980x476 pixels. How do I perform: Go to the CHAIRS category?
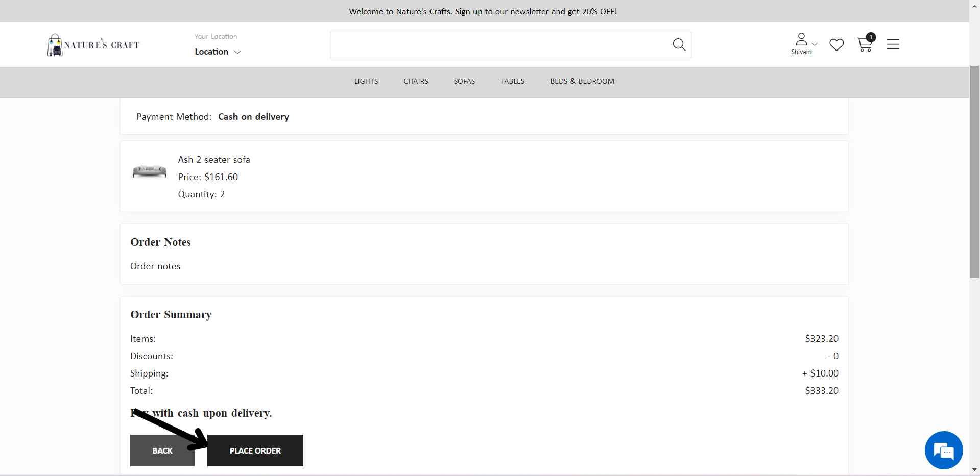(416, 81)
